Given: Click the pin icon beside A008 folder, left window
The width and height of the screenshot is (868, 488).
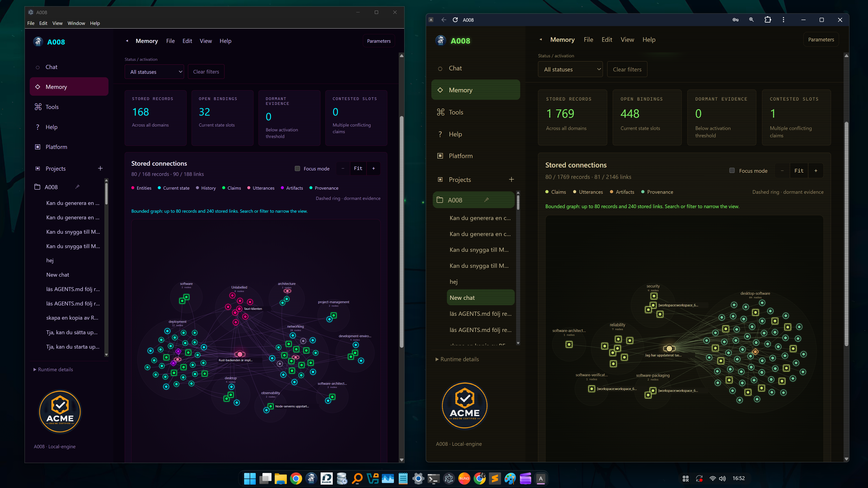Looking at the screenshot, I should pos(77,187).
